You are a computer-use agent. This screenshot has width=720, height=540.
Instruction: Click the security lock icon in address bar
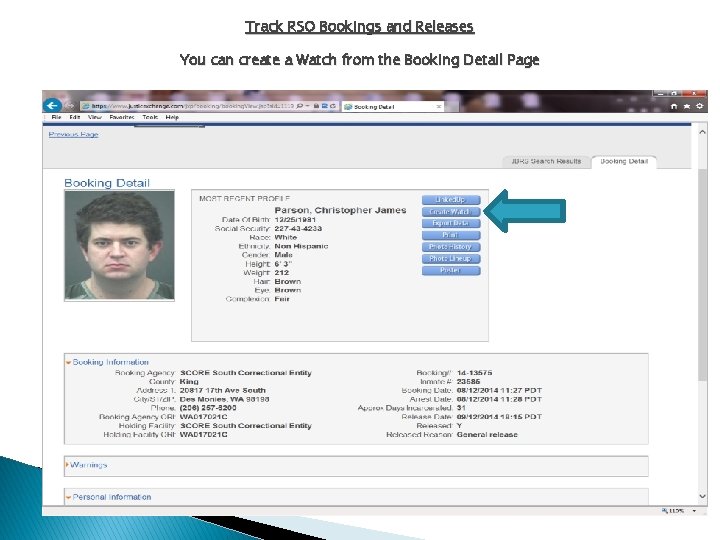tap(316, 106)
